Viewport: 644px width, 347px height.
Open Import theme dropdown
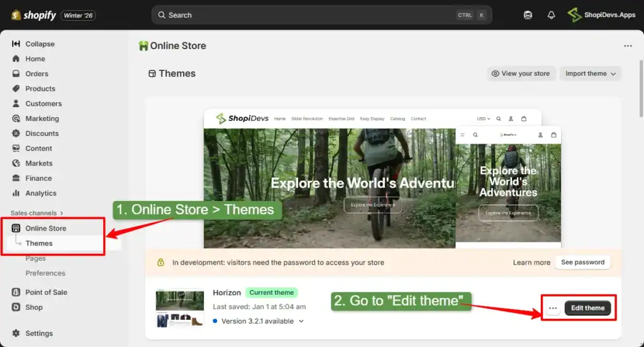(x=590, y=74)
